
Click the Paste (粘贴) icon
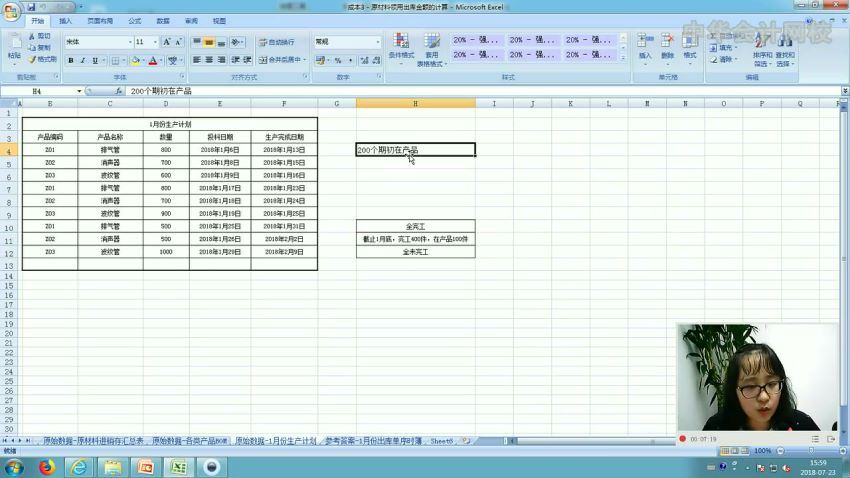(x=15, y=42)
